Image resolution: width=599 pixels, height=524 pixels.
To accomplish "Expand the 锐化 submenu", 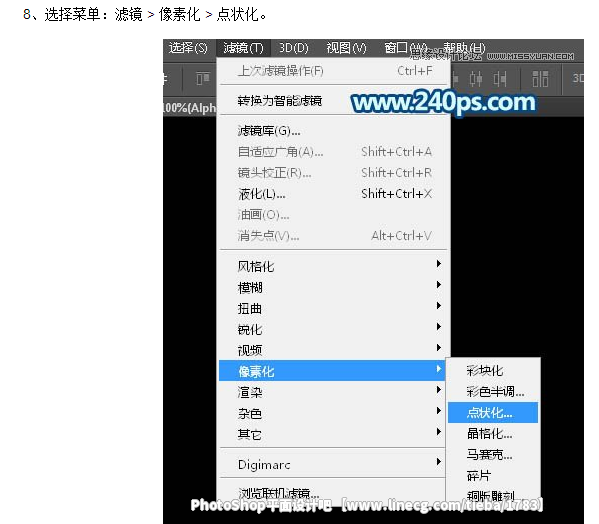I will [x=333, y=329].
